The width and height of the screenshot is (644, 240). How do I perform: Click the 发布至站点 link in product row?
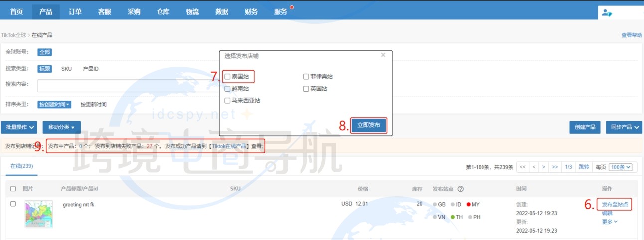point(615,204)
